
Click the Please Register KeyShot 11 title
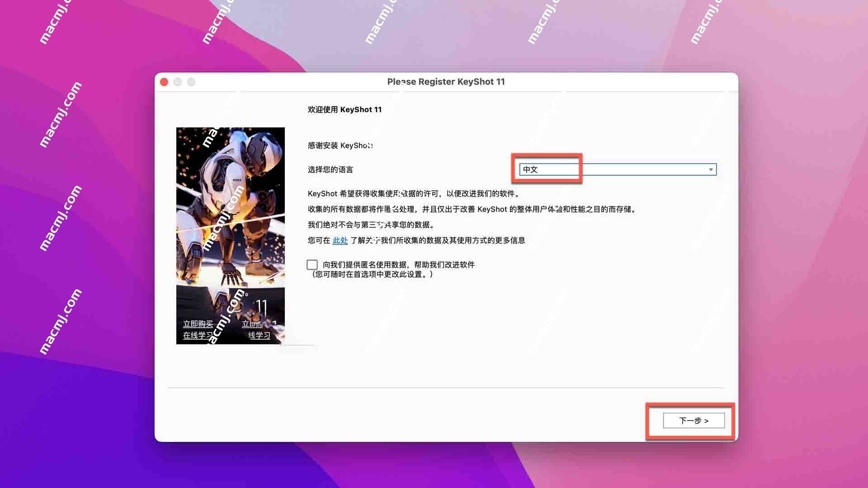[x=446, y=82]
